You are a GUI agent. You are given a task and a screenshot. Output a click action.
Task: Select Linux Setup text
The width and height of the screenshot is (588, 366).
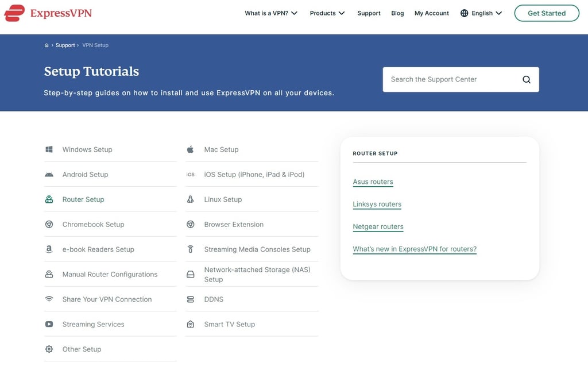[223, 199]
